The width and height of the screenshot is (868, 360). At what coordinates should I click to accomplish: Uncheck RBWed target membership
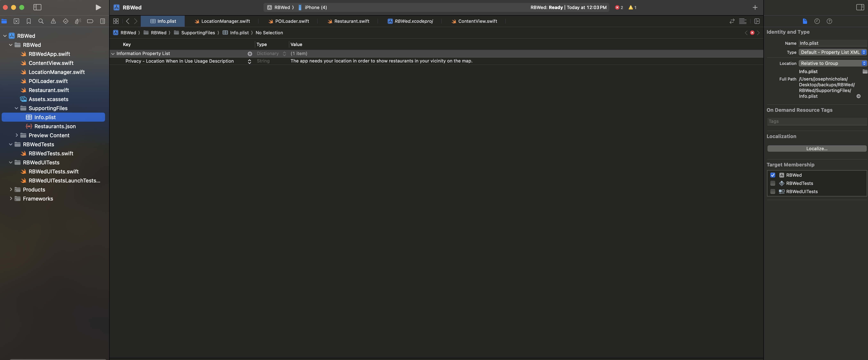pos(773,175)
